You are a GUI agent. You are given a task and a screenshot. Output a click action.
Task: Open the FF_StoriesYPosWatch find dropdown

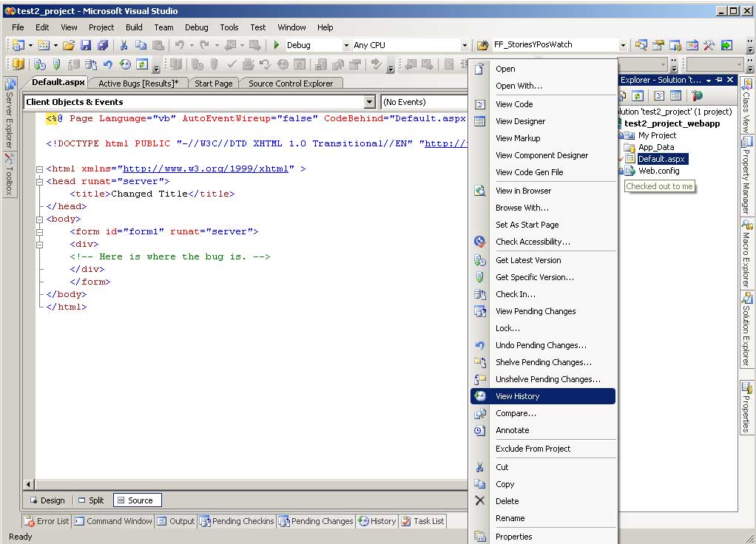pyautogui.click(x=622, y=45)
